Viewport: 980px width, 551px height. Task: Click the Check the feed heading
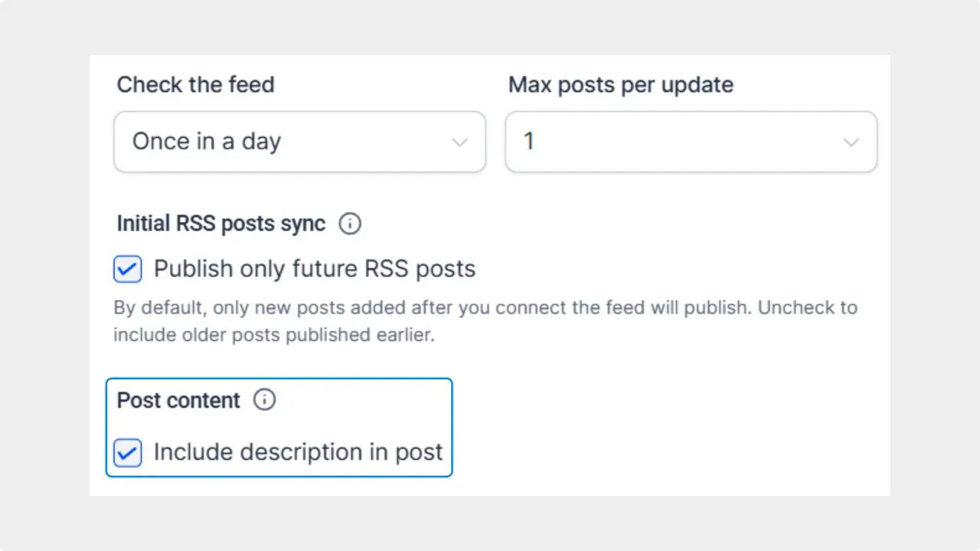point(195,84)
